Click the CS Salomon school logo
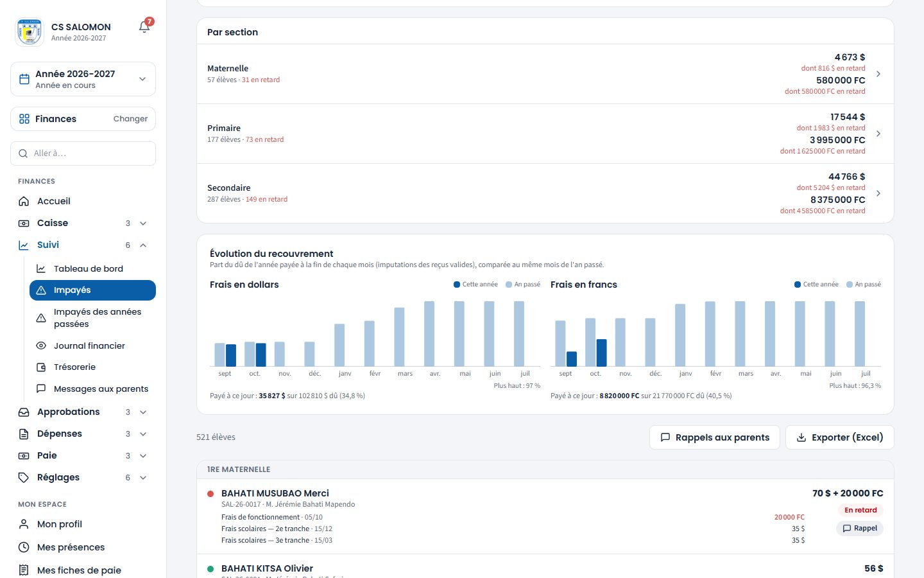Image resolution: width=924 pixels, height=578 pixels. point(30,31)
